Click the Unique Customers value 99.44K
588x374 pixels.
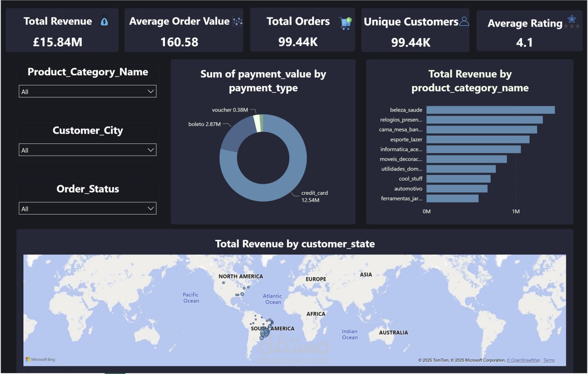coord(411,43)
